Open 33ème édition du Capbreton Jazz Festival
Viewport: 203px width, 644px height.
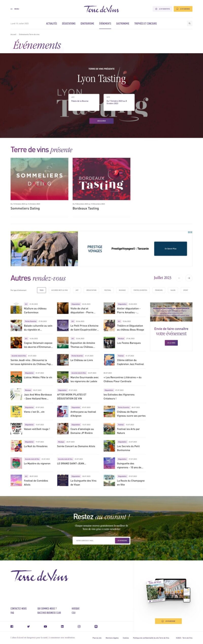[x=130, y=362]
